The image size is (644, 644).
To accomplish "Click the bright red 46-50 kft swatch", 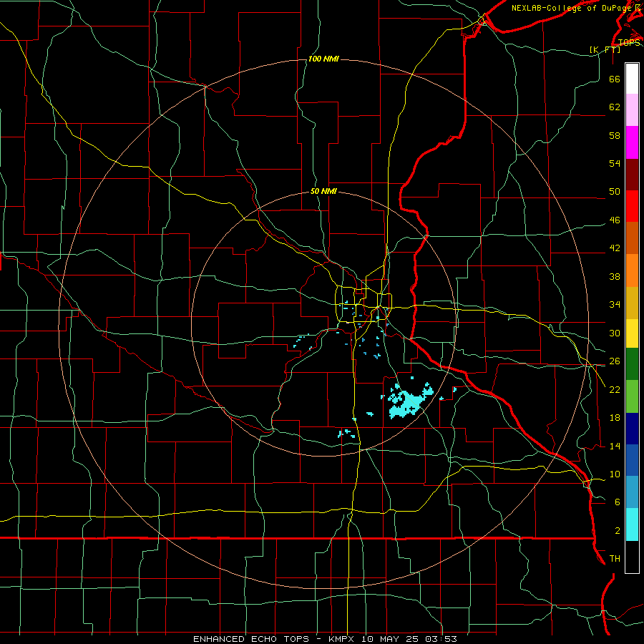I will pyautogui.click(x=632, y=206).
